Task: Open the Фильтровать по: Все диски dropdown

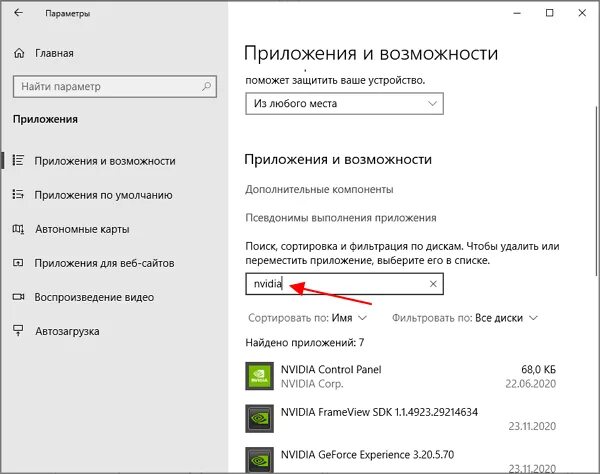Action: [465, 318]
